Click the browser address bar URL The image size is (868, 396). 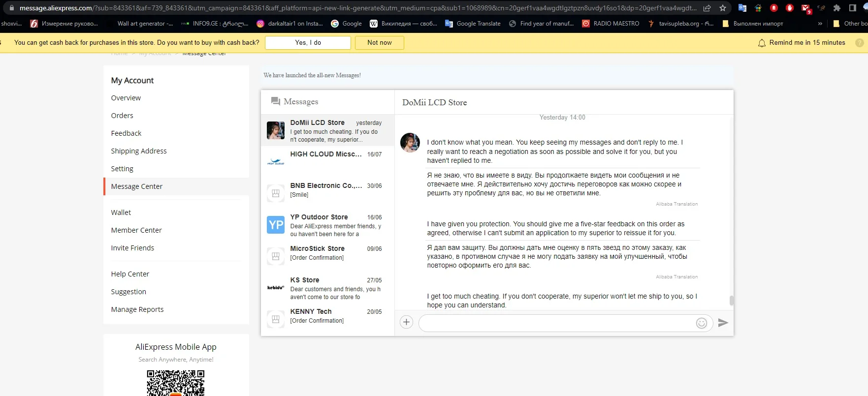[x=358, y=8]
